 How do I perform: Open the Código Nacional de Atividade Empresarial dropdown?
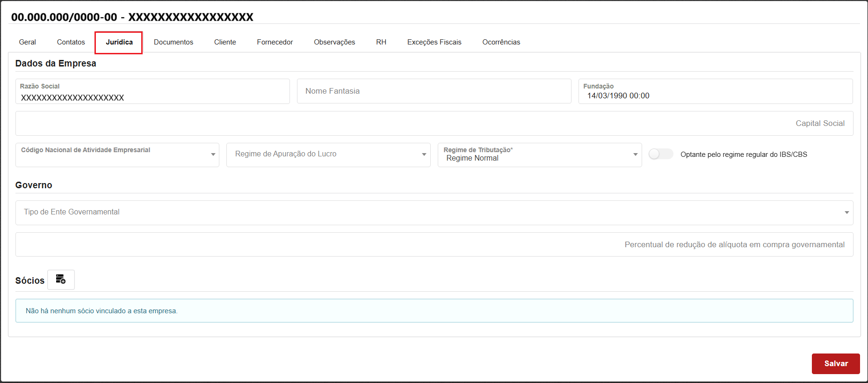point(117,155)
